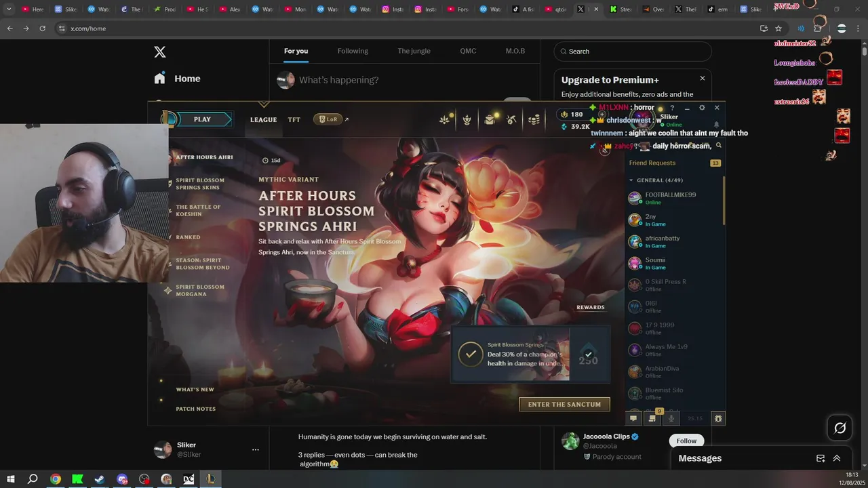Select Spirit Blossom Morgana item
868x488 pixels.
(200, 290)
